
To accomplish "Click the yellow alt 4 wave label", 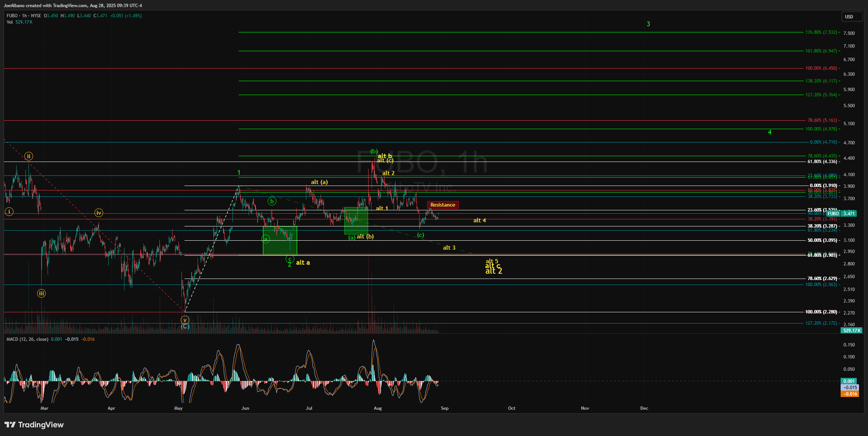I will 479,220.
